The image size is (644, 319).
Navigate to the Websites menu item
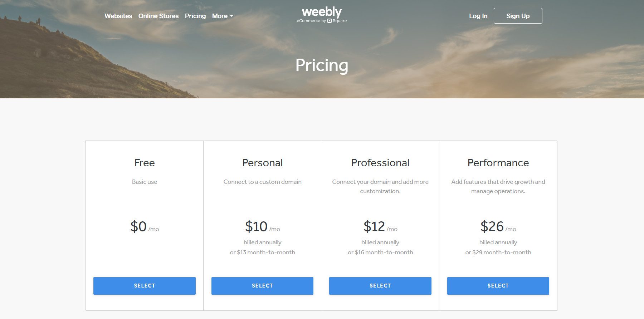[x=118, y=16]
